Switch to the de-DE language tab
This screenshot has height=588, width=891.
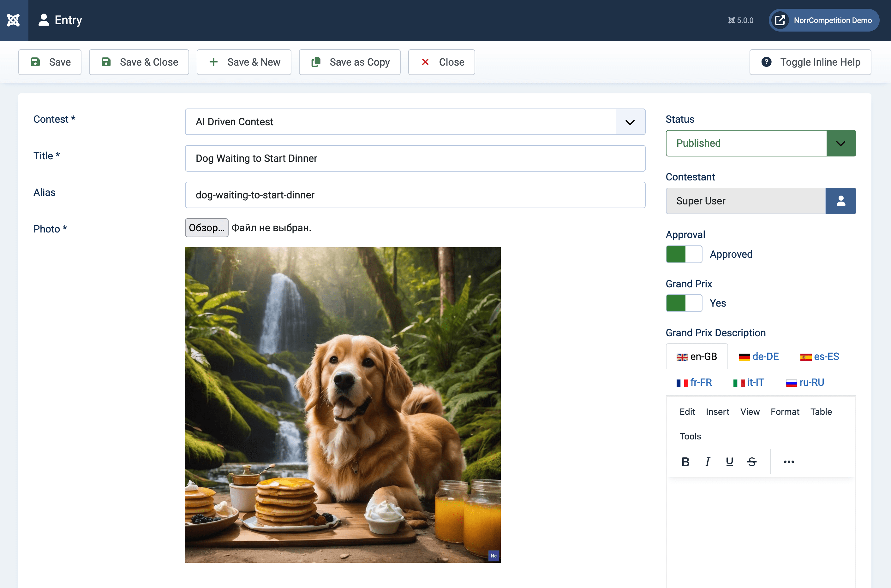coord(758,357)
